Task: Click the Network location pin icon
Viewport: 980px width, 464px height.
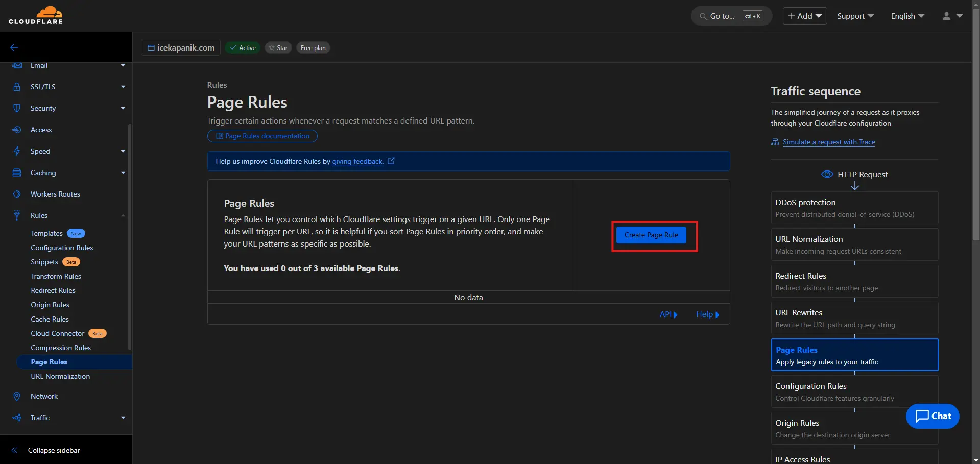Action: 17,396
